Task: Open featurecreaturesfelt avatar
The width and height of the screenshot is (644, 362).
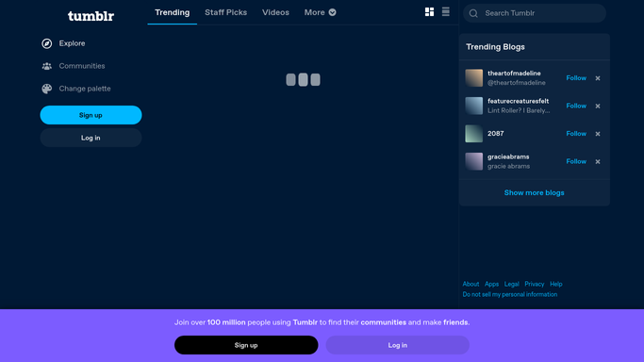Action: [x=473, y=106]
